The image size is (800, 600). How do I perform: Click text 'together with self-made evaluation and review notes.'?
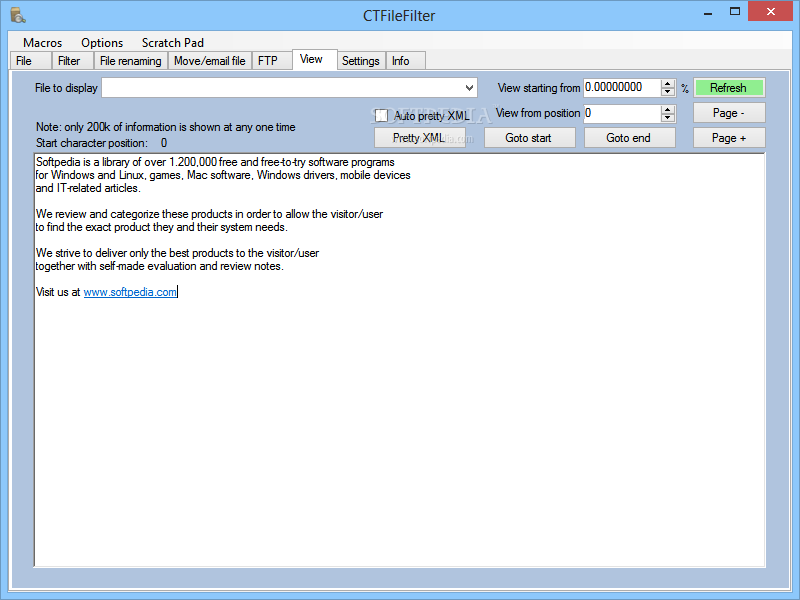159,266
